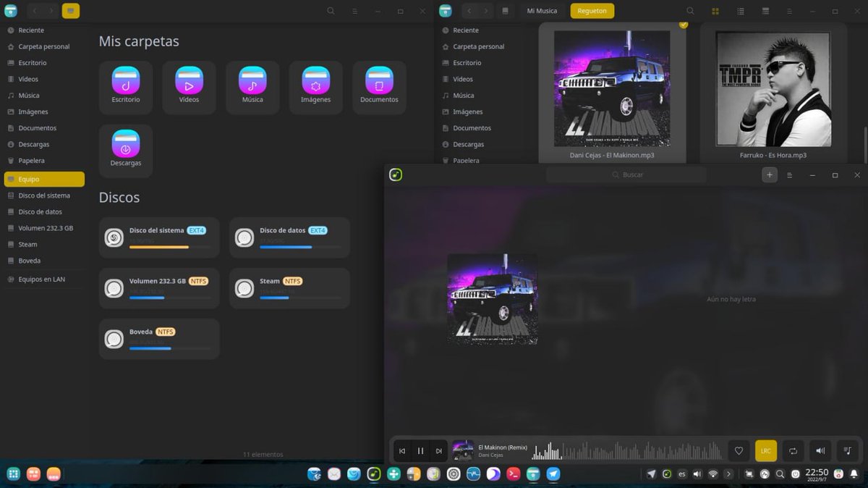Open the Imágenes folder in Mis carpetas
This screenshot has height=488, width=868.
316,87
